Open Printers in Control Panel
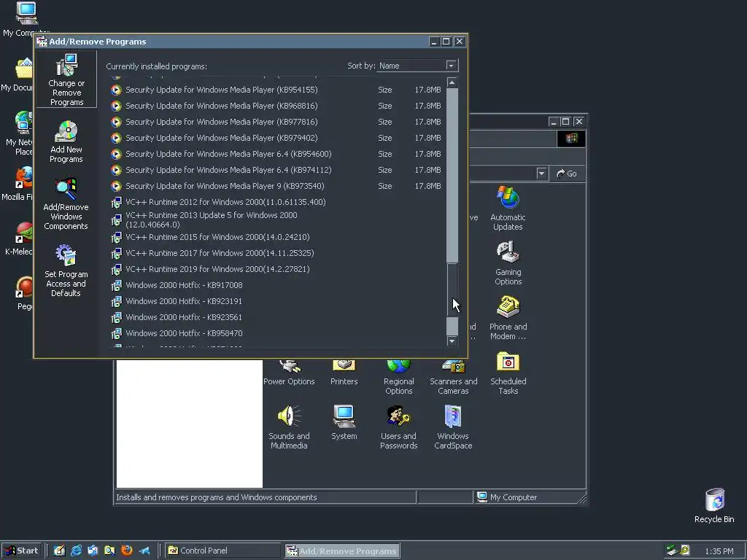747x560 pixels. click(344, 373)
